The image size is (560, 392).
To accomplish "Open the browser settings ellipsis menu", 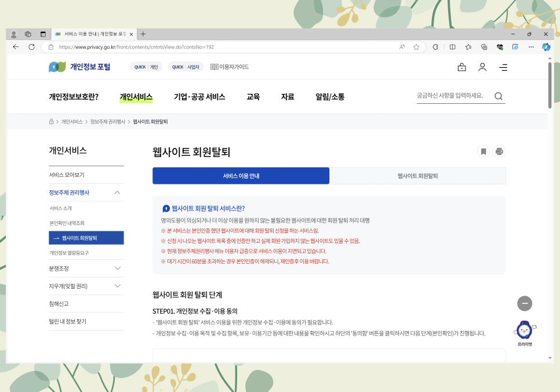I will [x=531, y=47].
